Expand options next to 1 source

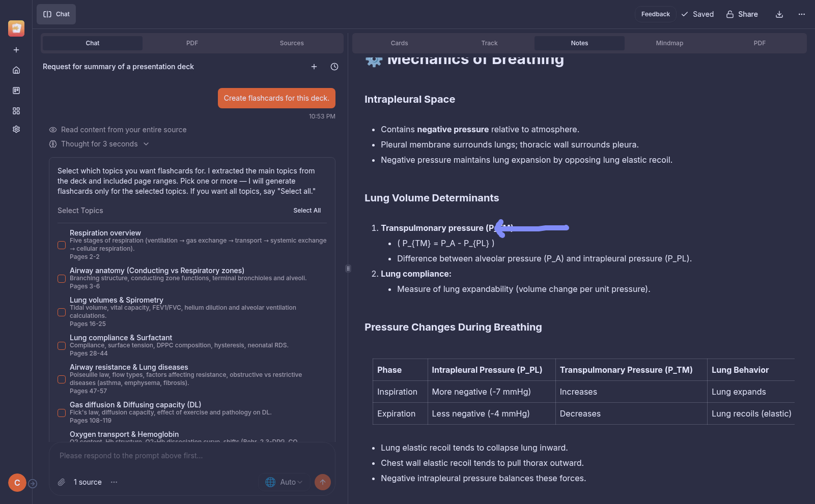[x=114, y=482]
